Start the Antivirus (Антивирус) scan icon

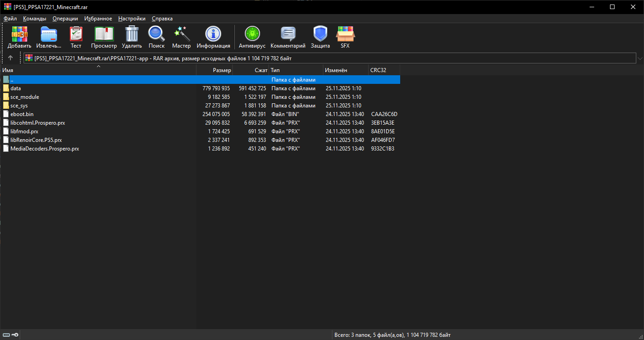pos(252,34)
